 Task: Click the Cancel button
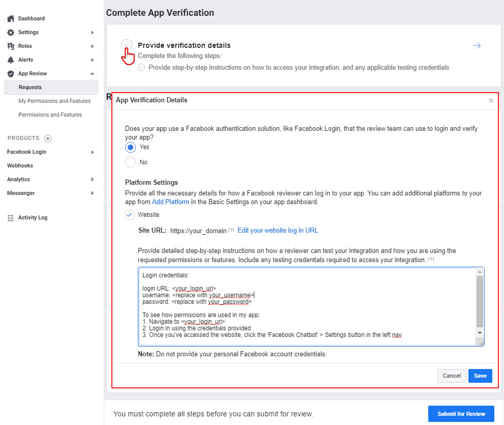click(452, 376)
